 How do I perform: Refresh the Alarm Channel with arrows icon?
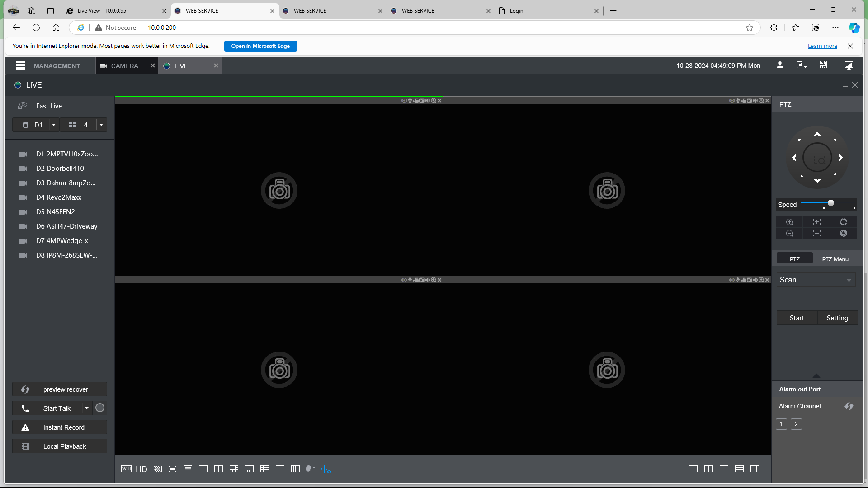pyautogui.click(x=849, y=406)
